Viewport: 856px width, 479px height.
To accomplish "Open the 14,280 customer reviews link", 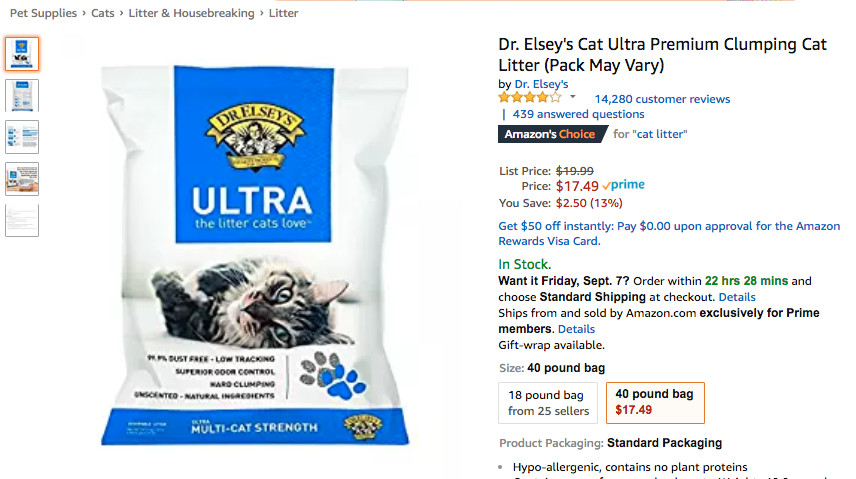I will pyautogui.click(x=662, y=99).
